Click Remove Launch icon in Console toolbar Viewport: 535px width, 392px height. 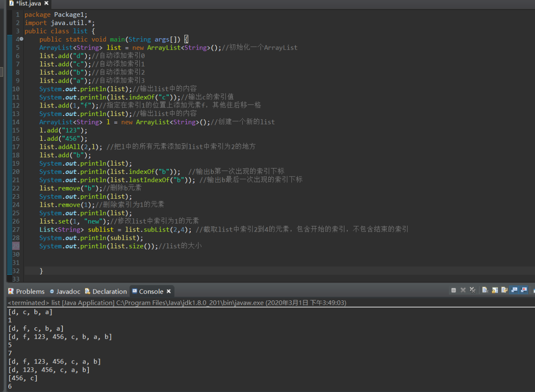(x=463, y=290)
